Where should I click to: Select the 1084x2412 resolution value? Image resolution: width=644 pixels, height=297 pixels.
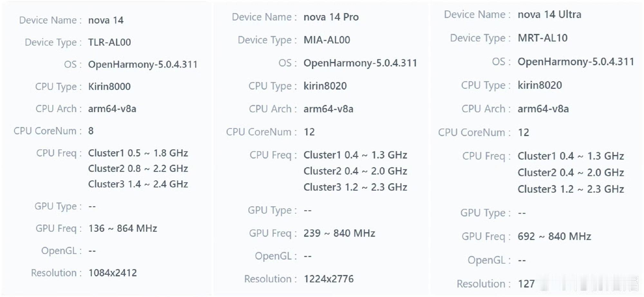[112, 273]
